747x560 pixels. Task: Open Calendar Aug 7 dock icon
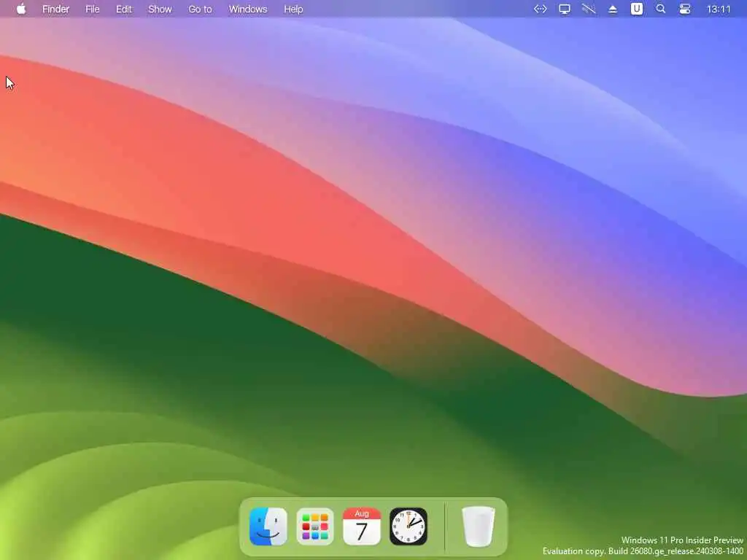tap(362, 526)
